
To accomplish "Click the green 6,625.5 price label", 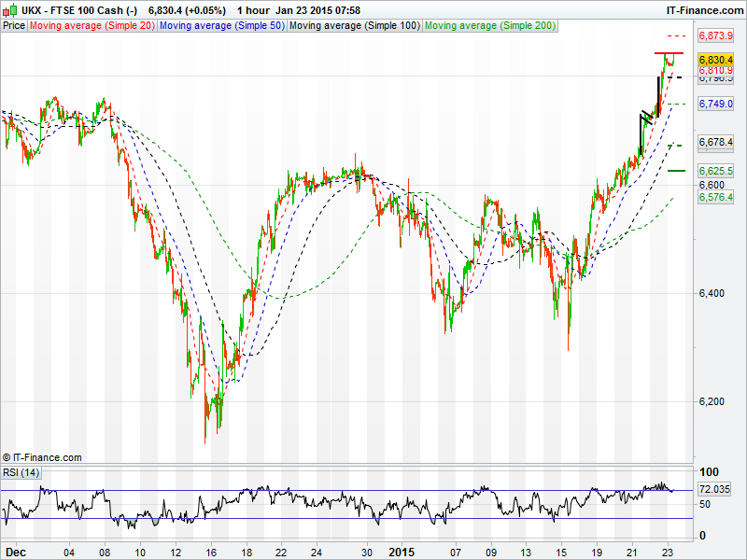I will tap(715, 171).
